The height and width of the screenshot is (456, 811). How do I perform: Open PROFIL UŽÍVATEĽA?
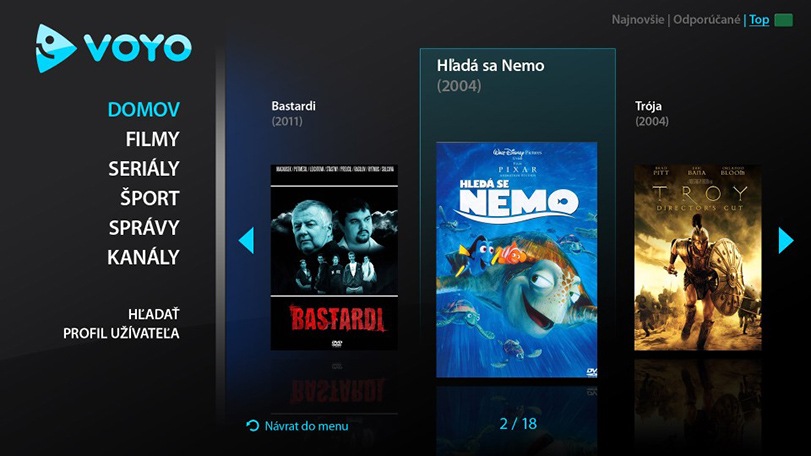coord(122,333)
